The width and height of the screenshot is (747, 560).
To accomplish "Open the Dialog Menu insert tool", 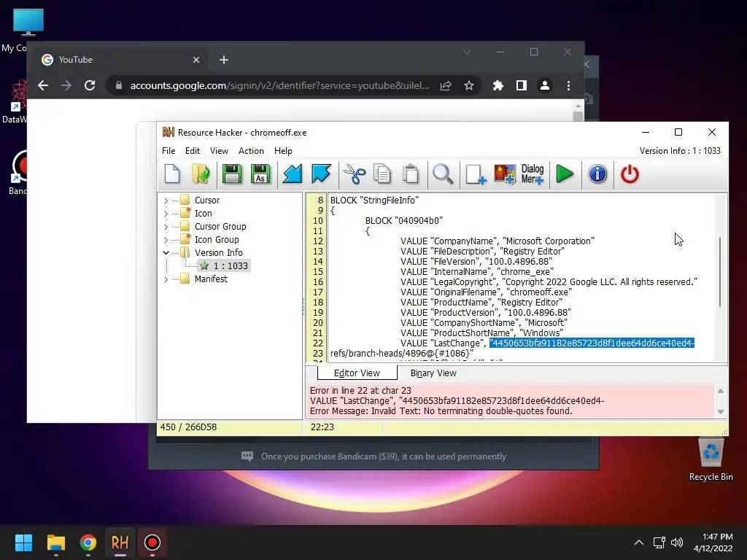I will pos(533,174).
